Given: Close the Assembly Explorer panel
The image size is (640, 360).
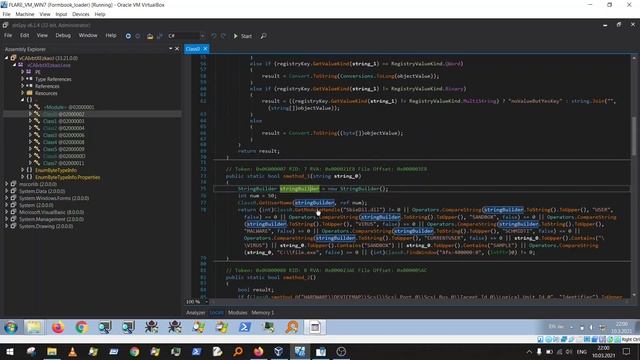Looking at the screenshot, I should 177,49.
